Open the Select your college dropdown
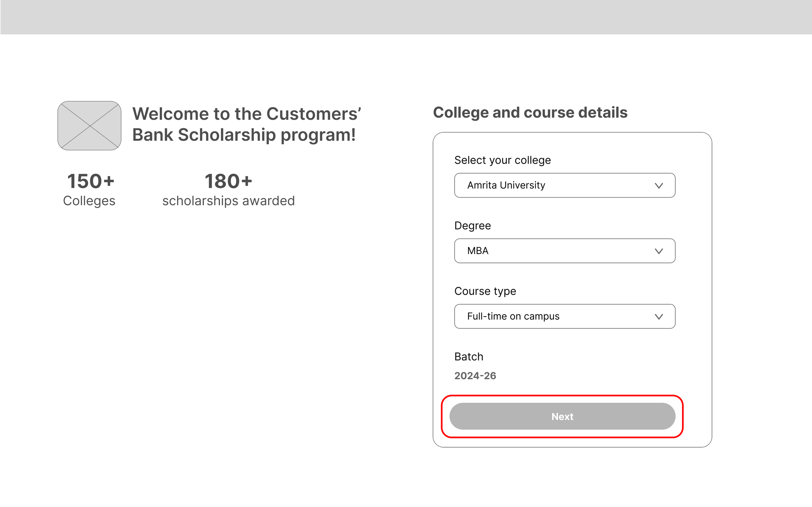This screenshot has height=507, width=812. [564, 185]
